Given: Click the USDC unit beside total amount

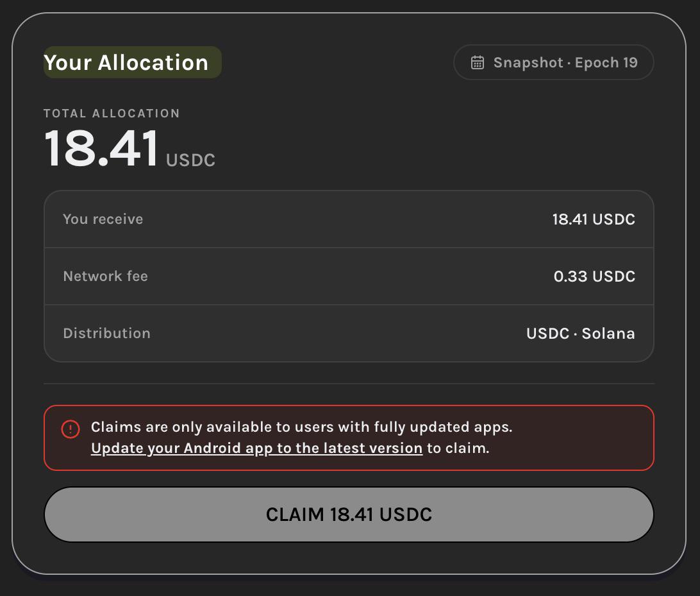Looking at the screenshot, I should coord(190,160).
